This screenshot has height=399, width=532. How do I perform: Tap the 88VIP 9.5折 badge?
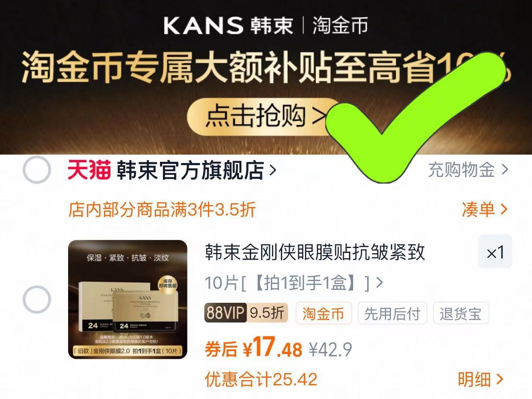[246, 313]
